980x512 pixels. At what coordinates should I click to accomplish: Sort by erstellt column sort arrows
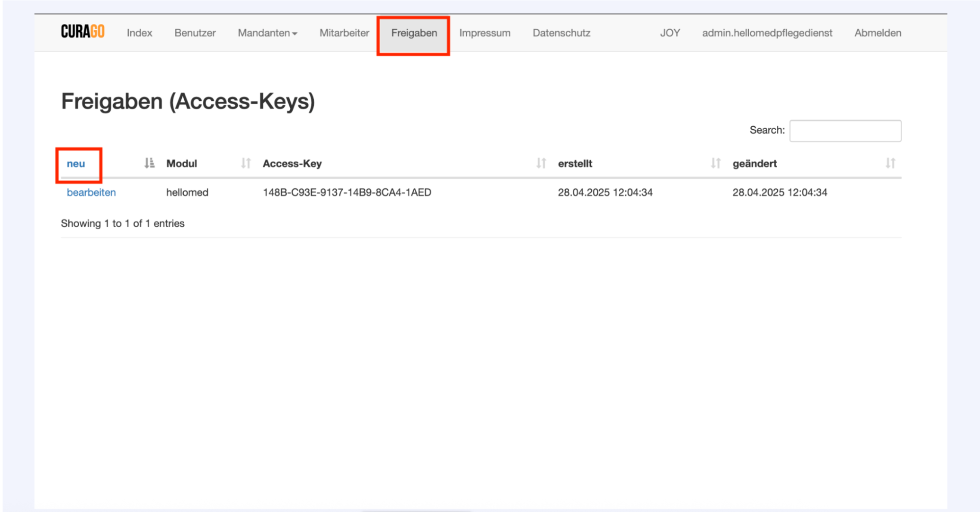pyautogui.click(x=715, y=163)
